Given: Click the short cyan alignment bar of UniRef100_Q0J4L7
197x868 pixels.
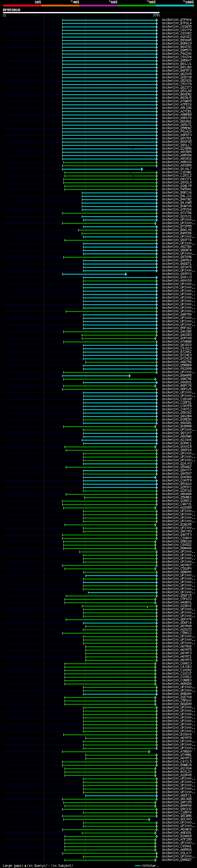Looking at the screenshot, I should (103, 169).
